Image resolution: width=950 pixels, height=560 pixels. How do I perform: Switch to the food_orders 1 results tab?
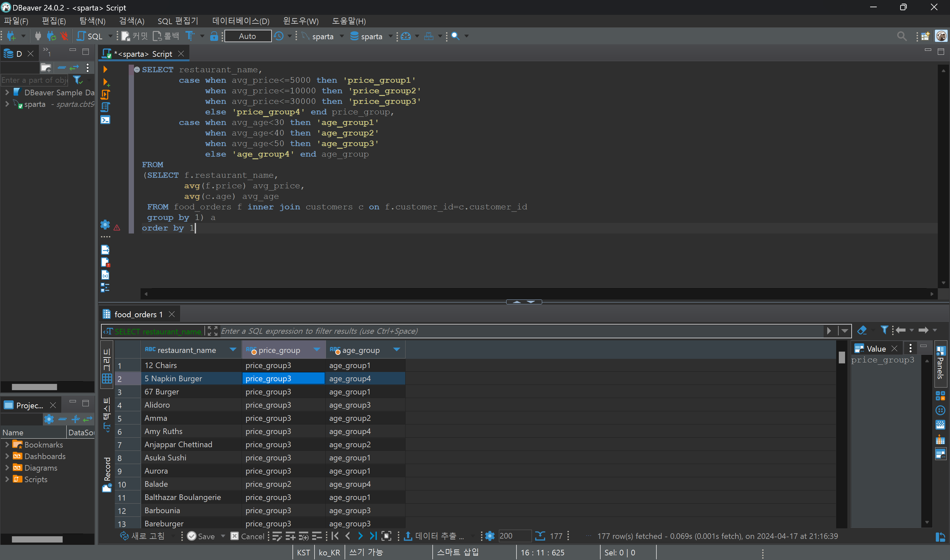[138, 314]
